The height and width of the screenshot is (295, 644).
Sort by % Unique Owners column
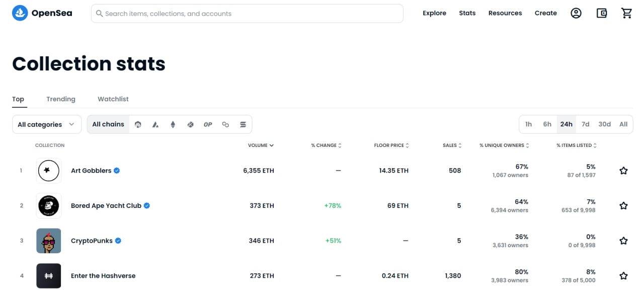tap(504, 145)
